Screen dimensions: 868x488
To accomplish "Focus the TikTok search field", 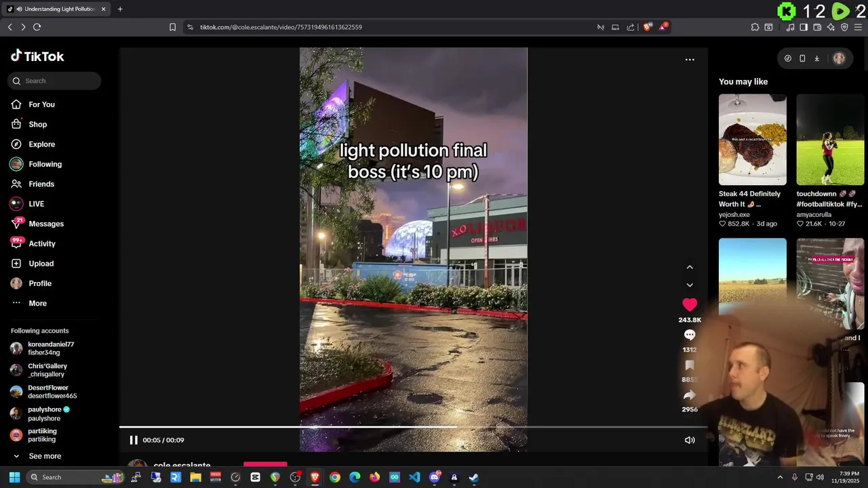I will [x=54, y=81].
